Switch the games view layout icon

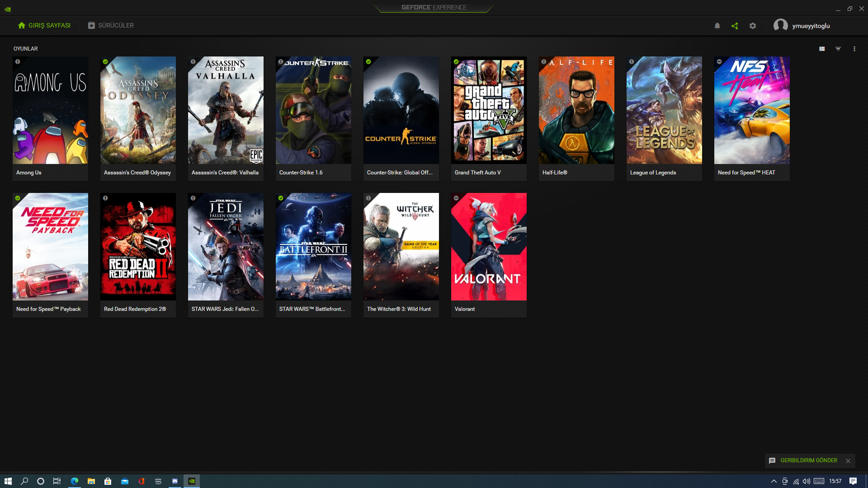pos(821,48)
